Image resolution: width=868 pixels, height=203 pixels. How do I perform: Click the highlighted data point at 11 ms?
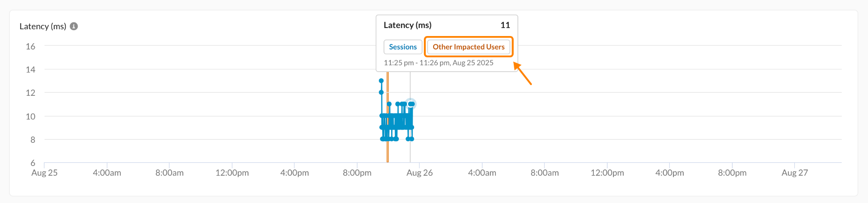(410, 104)
